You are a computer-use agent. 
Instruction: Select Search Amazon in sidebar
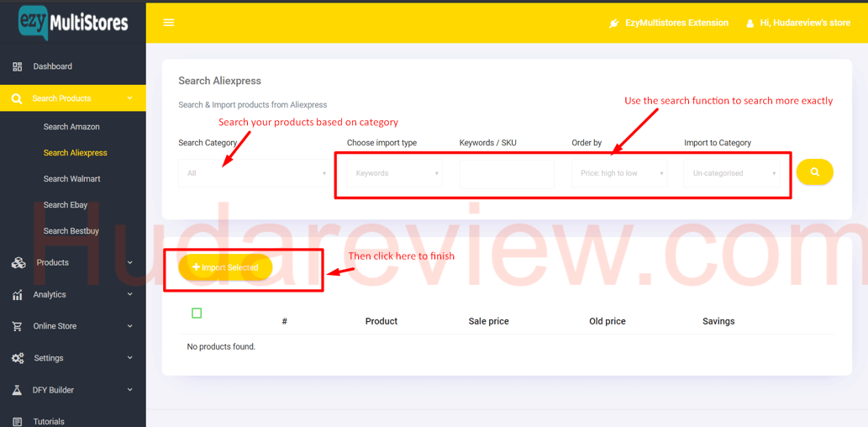71,127
